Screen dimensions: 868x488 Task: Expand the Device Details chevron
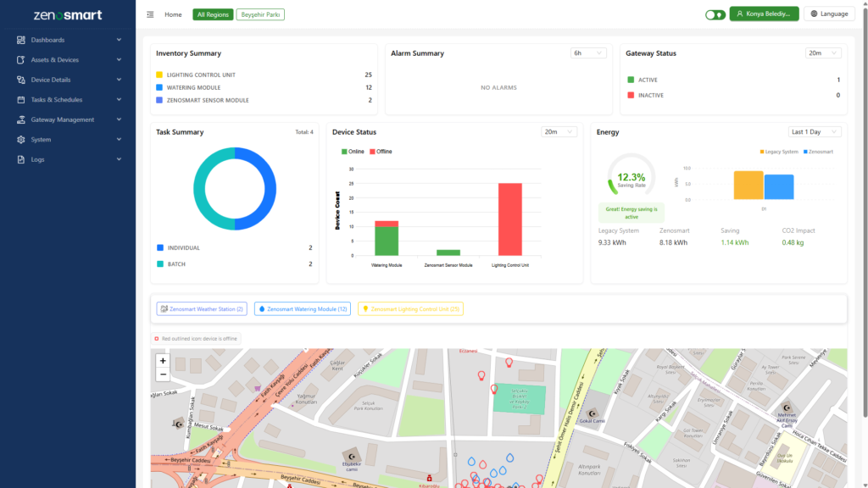pyautogui.click(x=119, y=80)
